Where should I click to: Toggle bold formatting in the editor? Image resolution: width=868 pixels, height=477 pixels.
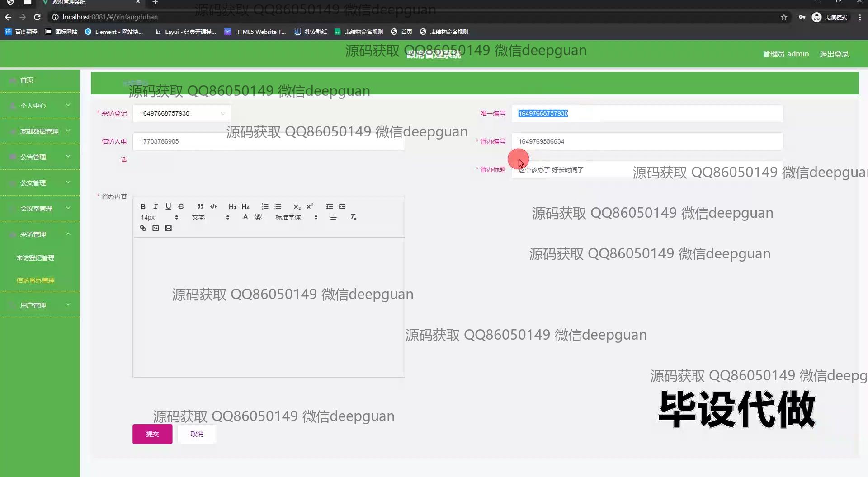[143, 206]
